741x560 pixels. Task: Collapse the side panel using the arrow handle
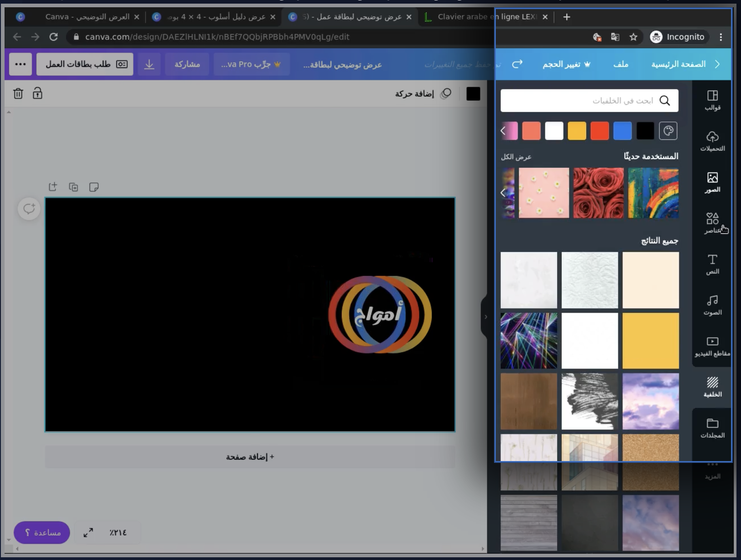click(485, 317)
